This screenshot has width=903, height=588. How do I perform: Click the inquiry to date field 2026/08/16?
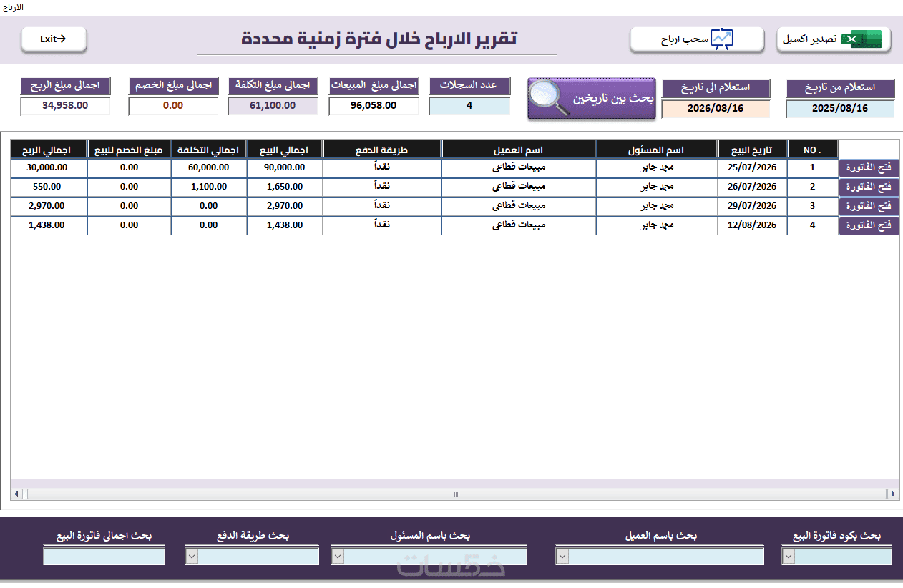click(716, 109)
